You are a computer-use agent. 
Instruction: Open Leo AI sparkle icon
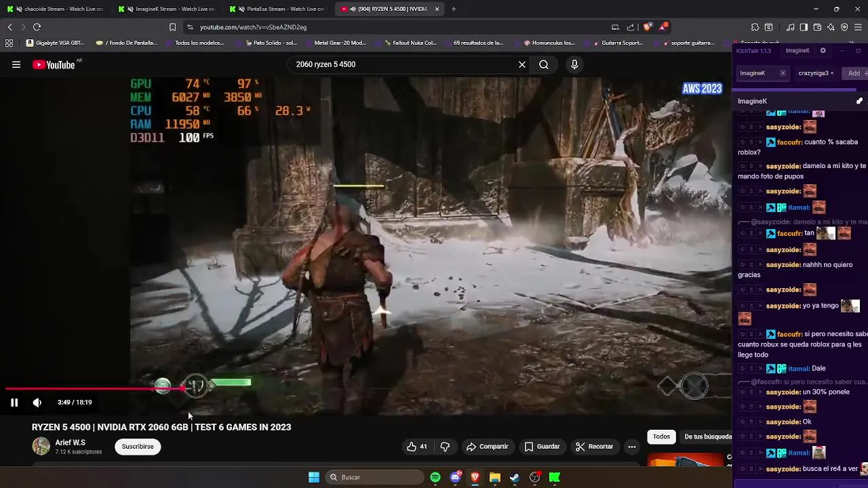pos(831,27)
